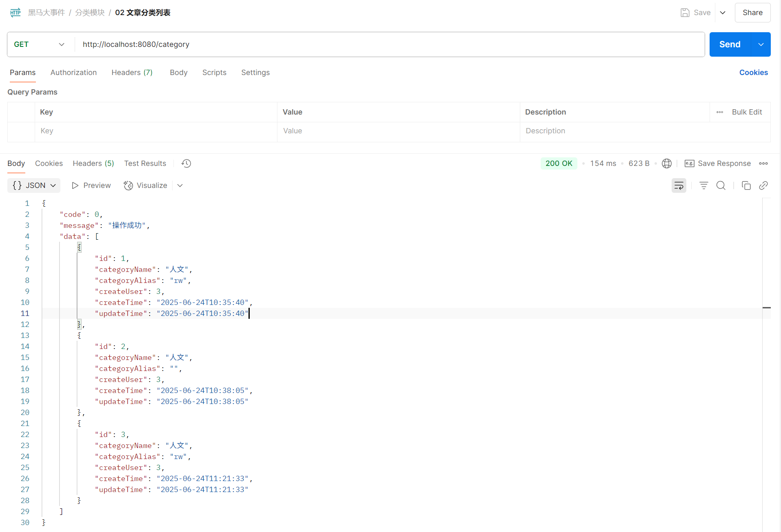Click the link icon in response toolbar
Screen dimensions: 781x532
[x=763, y=185]
